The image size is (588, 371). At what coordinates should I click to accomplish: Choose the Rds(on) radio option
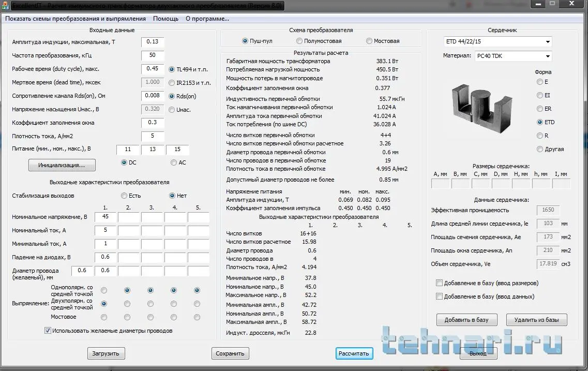click(183, 96)
